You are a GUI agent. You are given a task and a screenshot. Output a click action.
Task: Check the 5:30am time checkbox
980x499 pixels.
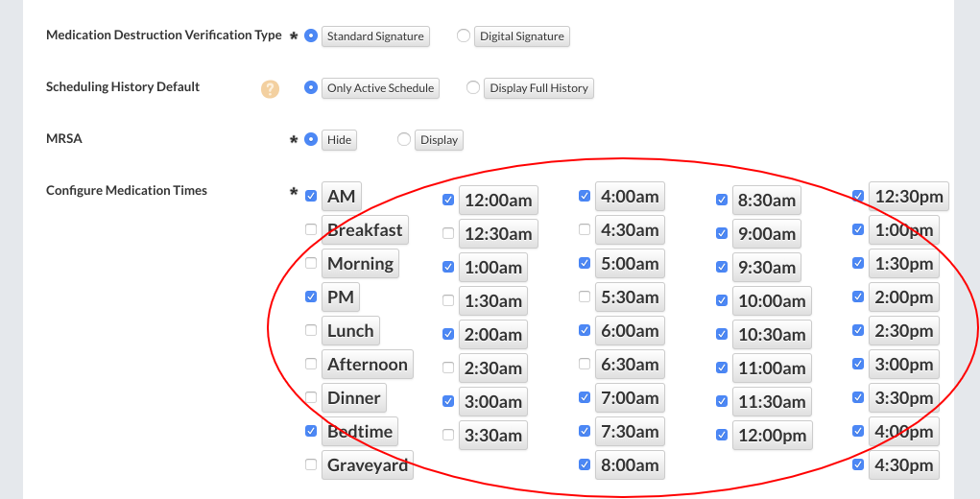tap(585, 297)
